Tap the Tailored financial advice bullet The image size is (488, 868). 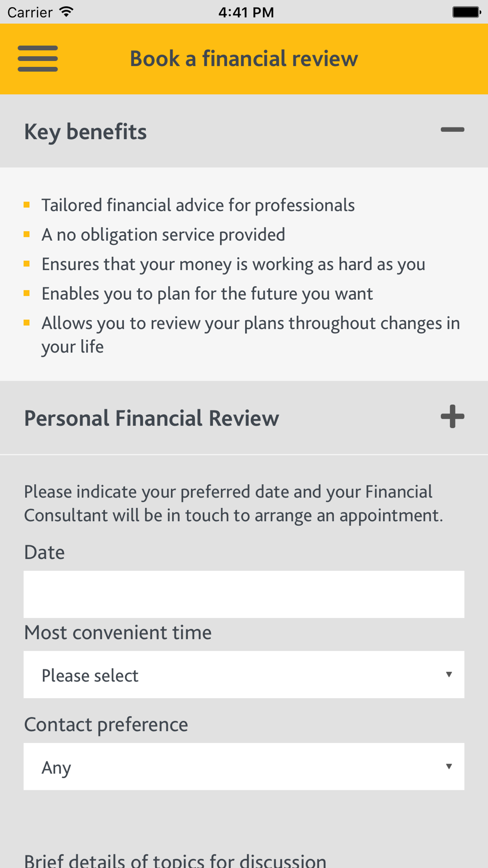coord(198,205)
